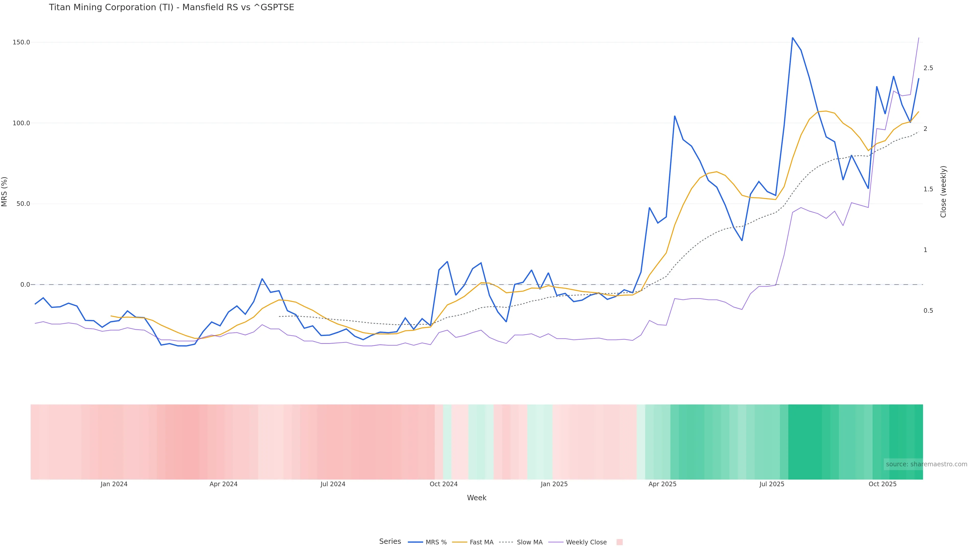Toggle the Slow MA legend entry

(530, 542)
